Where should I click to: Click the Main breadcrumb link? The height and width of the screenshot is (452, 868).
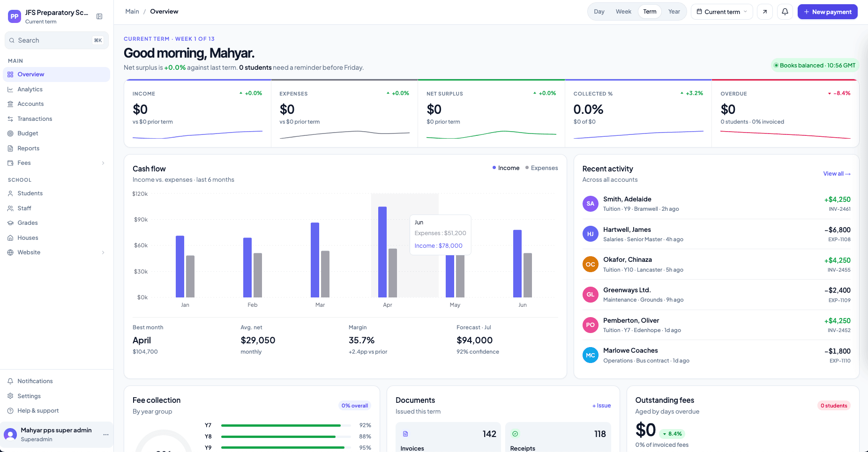point(132,12)
